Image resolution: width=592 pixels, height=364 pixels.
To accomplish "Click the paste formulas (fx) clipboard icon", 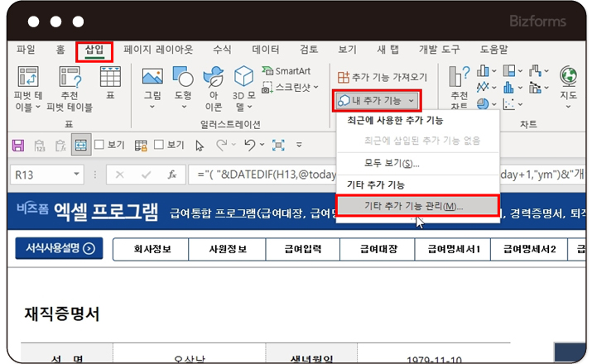I will coord(60,146).
